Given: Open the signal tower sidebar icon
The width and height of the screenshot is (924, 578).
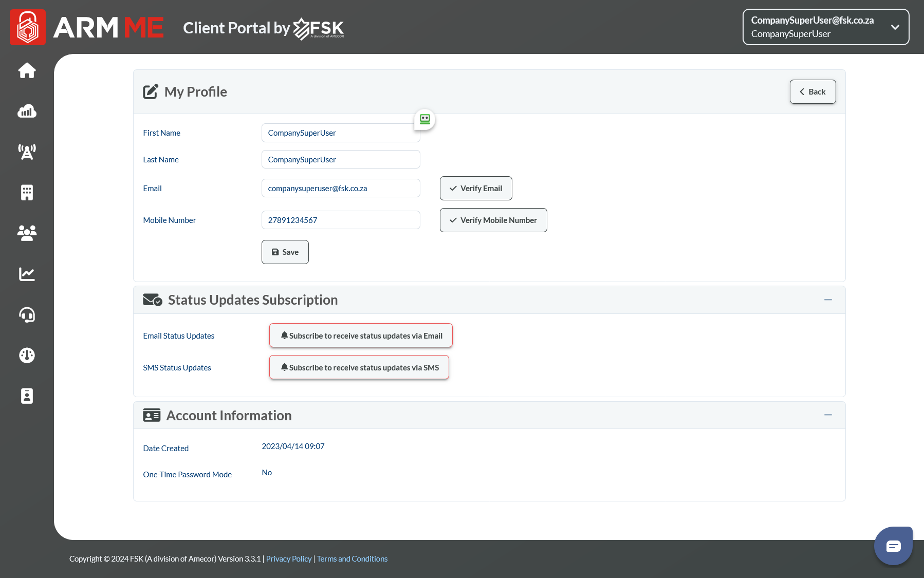Looking at the screenshot, I should coord(27,152).
